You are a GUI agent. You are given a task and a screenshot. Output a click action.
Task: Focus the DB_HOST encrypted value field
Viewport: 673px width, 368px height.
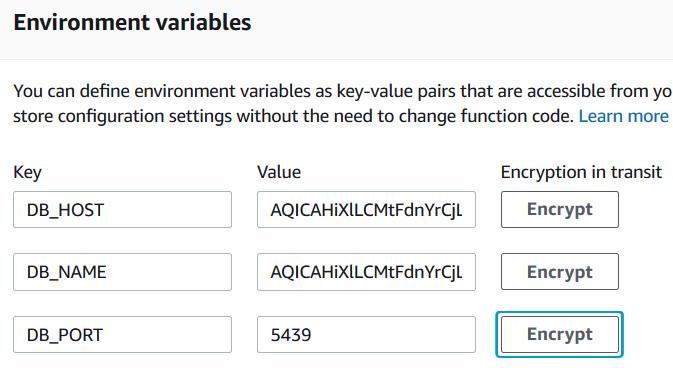click(x=366, y=210)
